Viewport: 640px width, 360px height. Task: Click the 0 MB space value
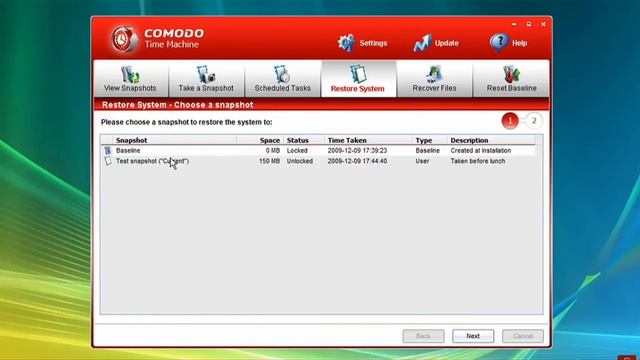point(273,151)
